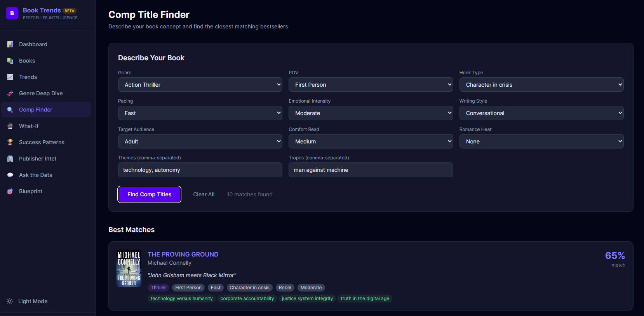Click the Books stack icon in sidebar
The image size is (644, 316).
(10, 61)
